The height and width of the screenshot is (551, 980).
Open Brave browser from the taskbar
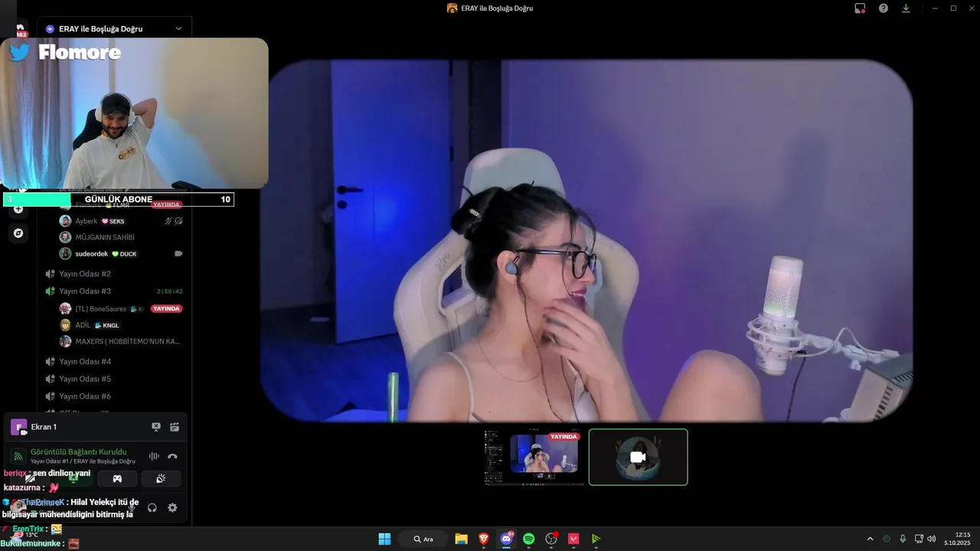point(484,539)
